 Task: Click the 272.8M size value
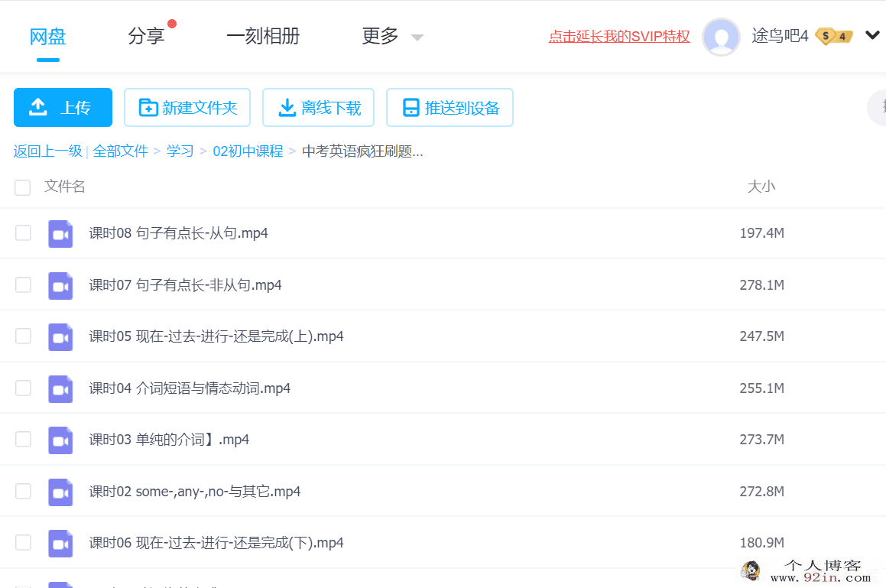tap(761, 492)
